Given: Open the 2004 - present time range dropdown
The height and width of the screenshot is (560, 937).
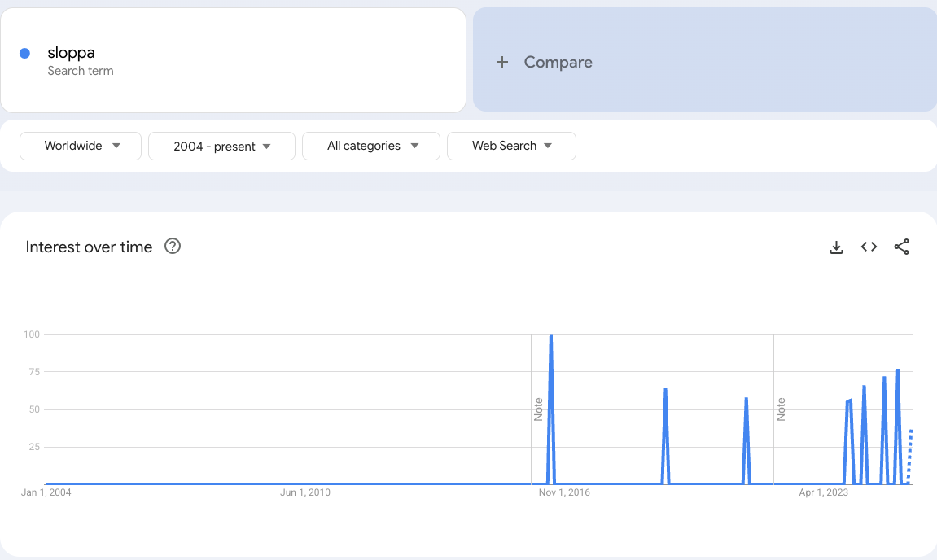Looking at the screenshot, I should click(x=221, y=146).
